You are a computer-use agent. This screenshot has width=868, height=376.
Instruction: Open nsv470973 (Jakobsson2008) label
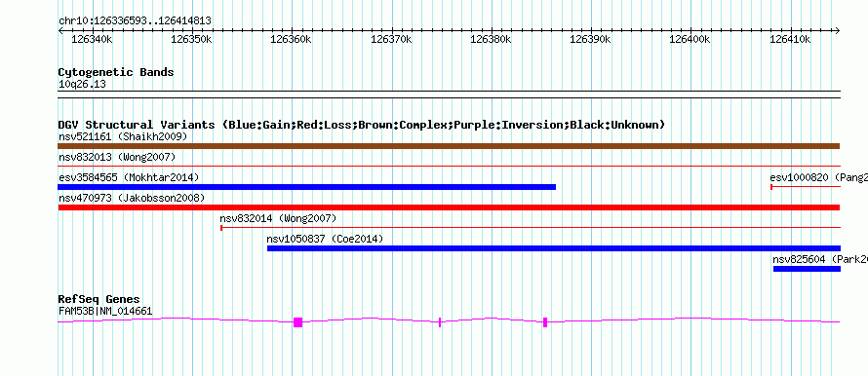(x=132, y=198)
